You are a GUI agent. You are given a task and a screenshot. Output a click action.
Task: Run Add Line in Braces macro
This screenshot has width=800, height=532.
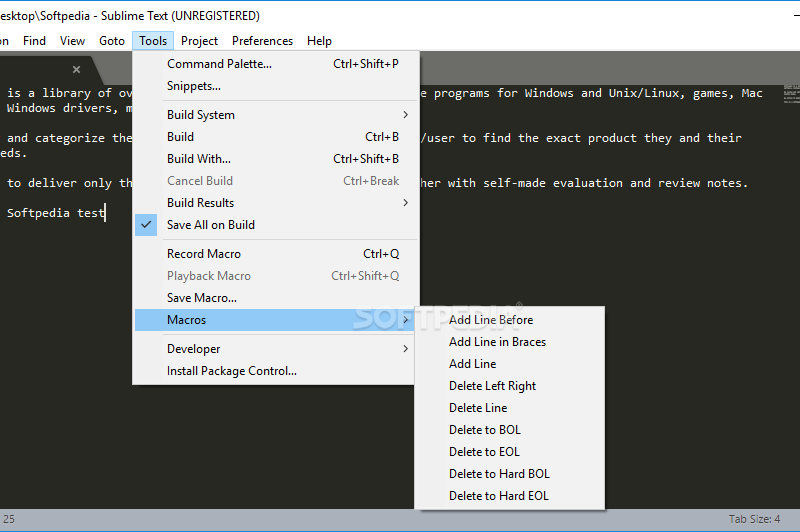click(x=510, y=342)
